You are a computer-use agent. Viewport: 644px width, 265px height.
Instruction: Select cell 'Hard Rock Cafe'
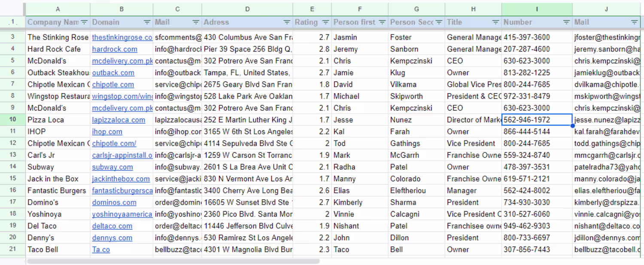click(58, 49)
